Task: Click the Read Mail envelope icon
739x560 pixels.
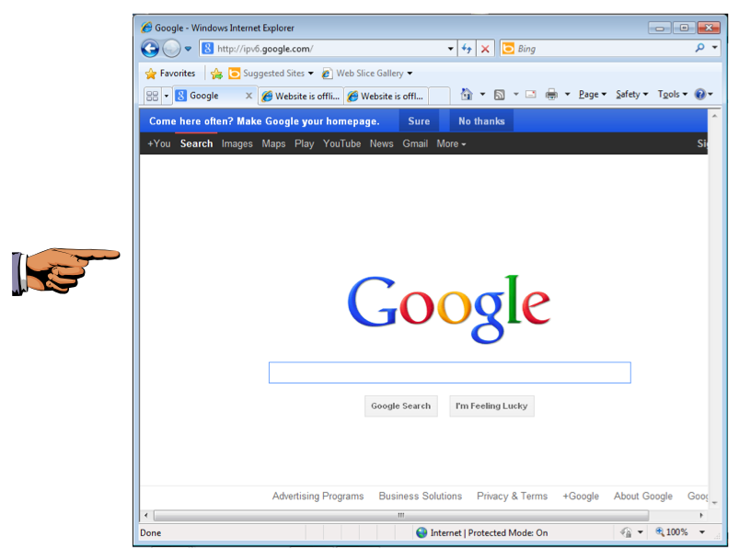Action: [531, 94]
